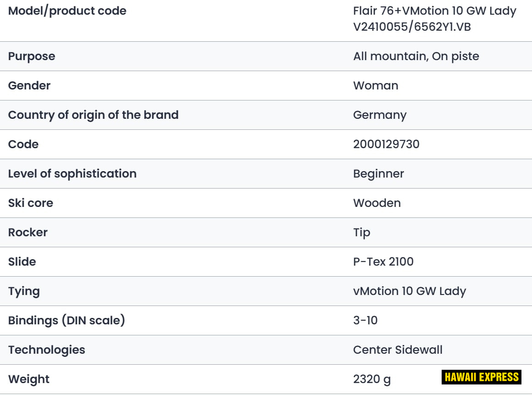Click the Wooden ski core value
This screenshot has width=532, height=395.
377,203
